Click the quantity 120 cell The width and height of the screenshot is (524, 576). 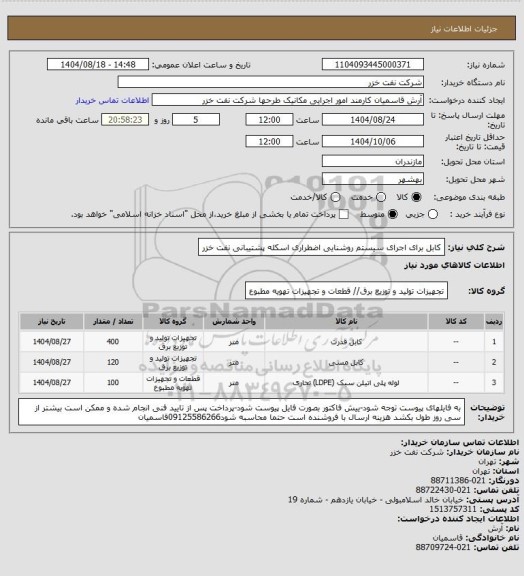click(x=113, y=362)
